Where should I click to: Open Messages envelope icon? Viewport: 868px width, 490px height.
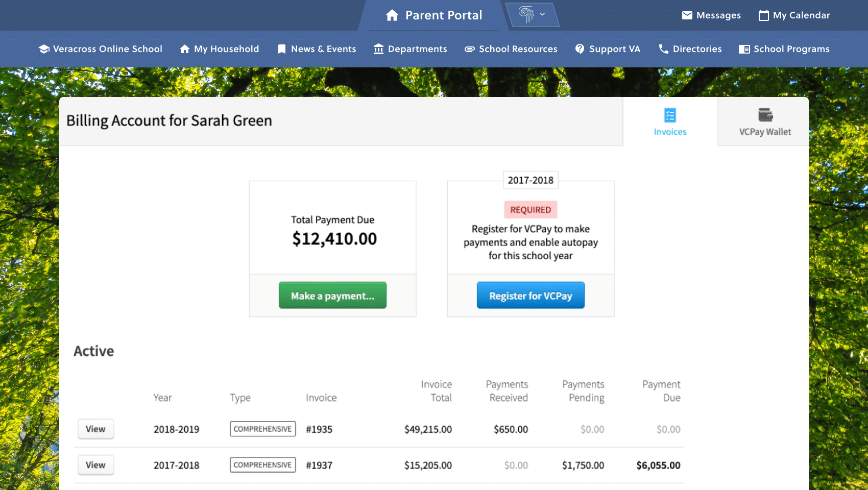[x=687, y=15]
